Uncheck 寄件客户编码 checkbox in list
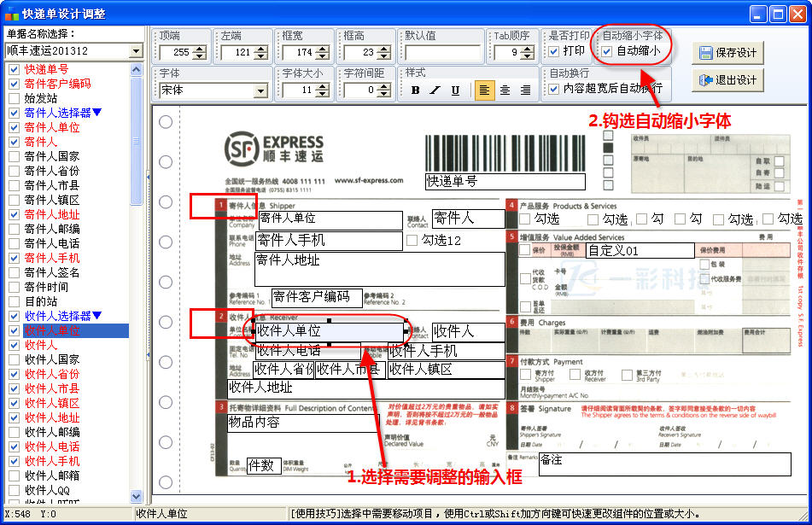 point(15,84)
